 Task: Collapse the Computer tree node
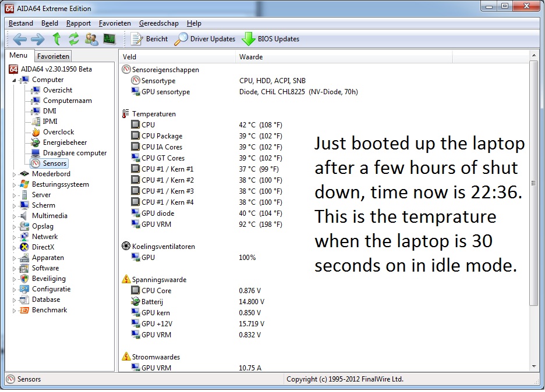coord(14,80)
